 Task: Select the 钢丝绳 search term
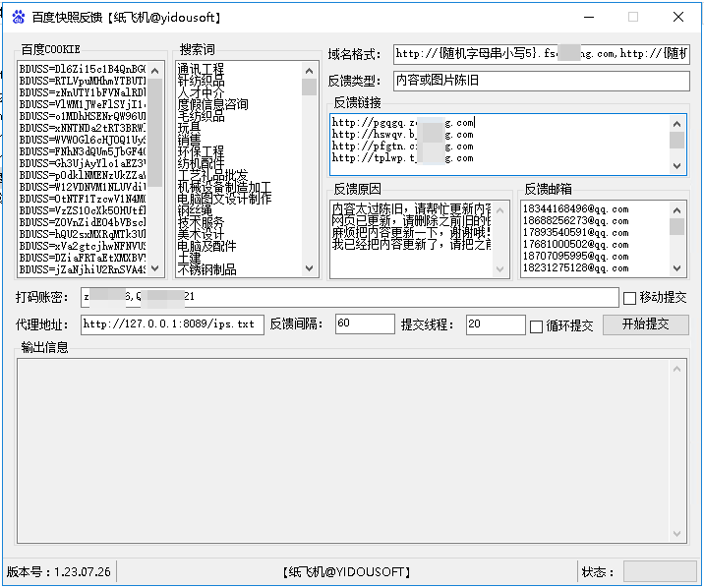195,210
